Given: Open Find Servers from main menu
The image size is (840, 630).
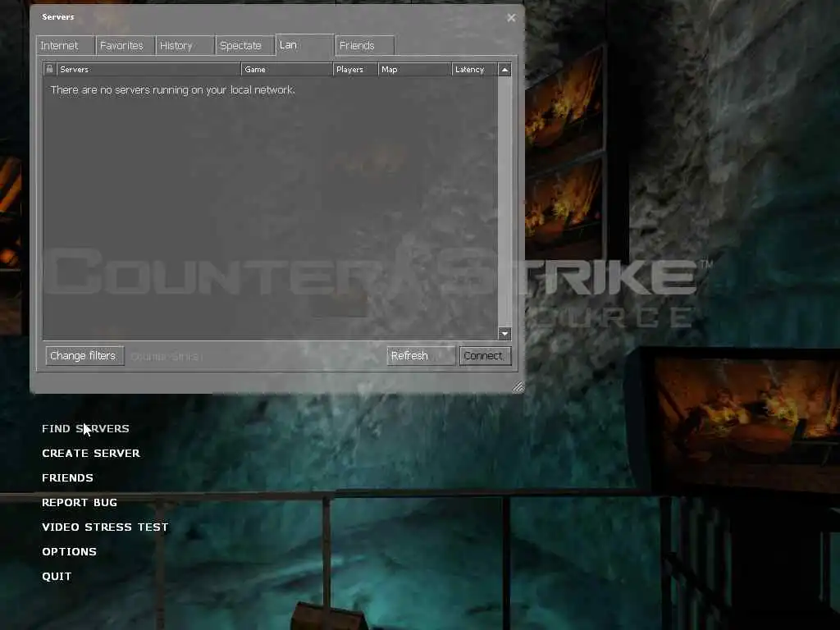Looking at the screenshot, I should (85, 428).
